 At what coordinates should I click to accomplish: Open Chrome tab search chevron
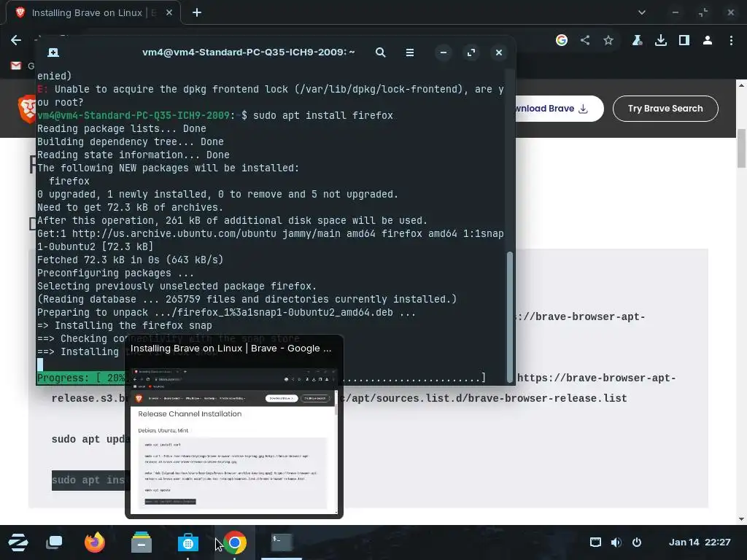642,13
